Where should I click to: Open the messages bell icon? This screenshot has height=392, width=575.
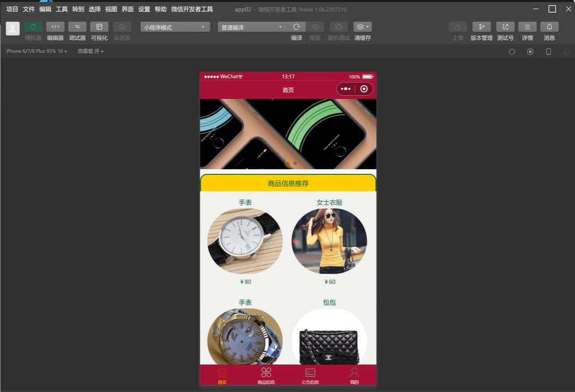click(549, 27)
